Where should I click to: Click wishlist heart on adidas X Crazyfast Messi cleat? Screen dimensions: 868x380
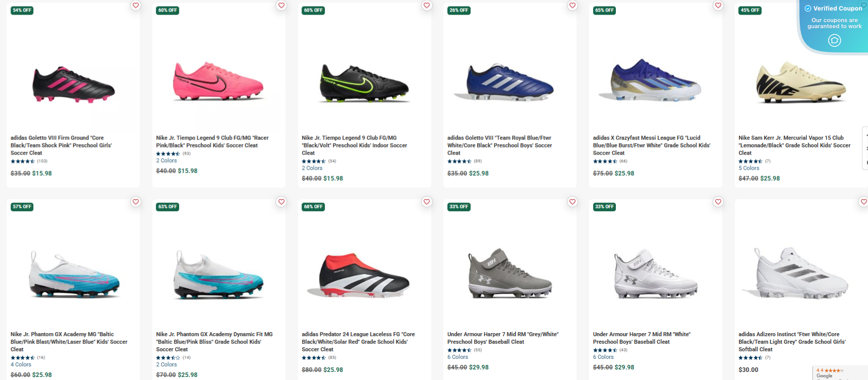[x=718, y=5]
